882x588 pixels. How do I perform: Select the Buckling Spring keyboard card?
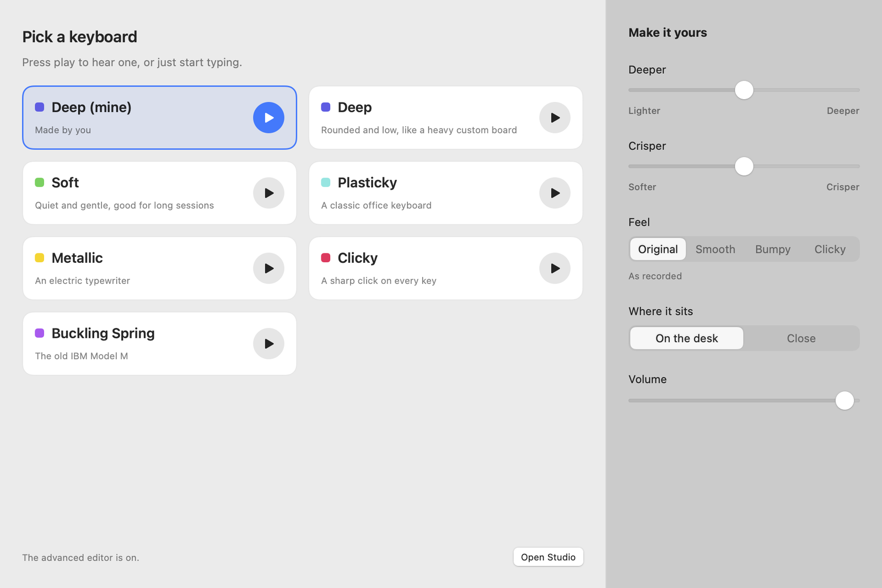tap(159, 344)
